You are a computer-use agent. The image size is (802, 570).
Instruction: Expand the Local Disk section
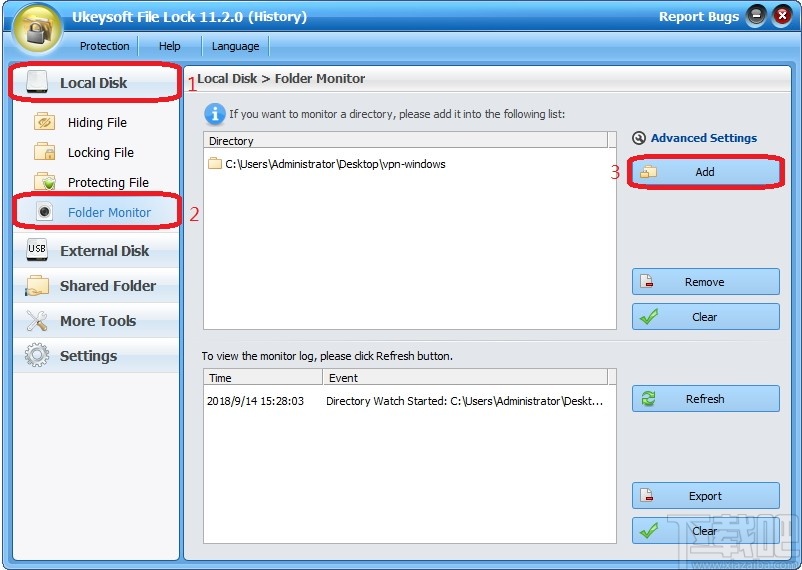[x=96, y=82]
